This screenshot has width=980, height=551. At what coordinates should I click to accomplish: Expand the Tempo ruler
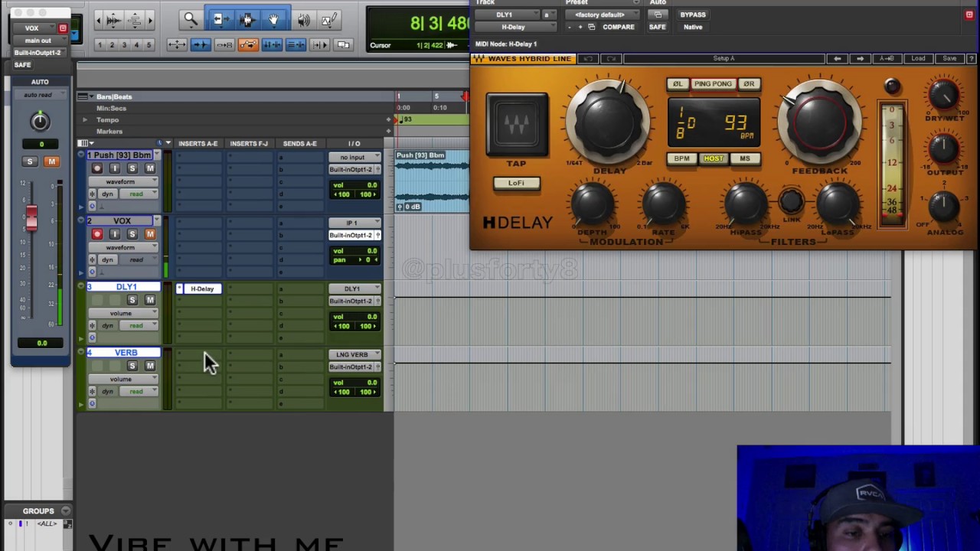[85, 120]
